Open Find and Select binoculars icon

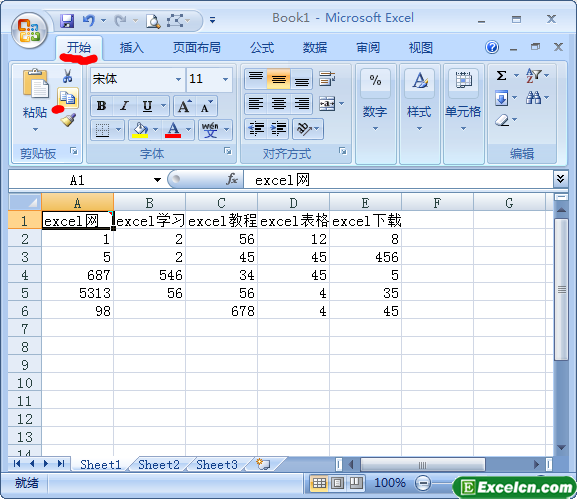point(533,98)
